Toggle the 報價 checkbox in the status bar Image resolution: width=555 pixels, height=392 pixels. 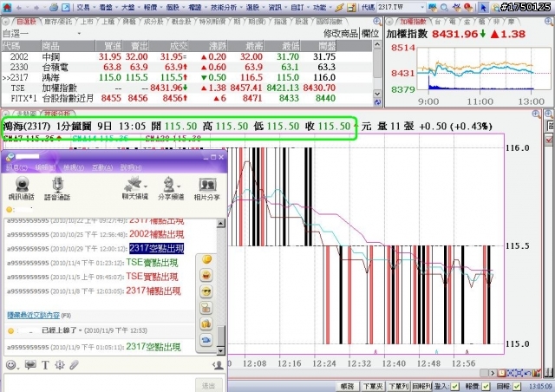click(x=486, y=386)
